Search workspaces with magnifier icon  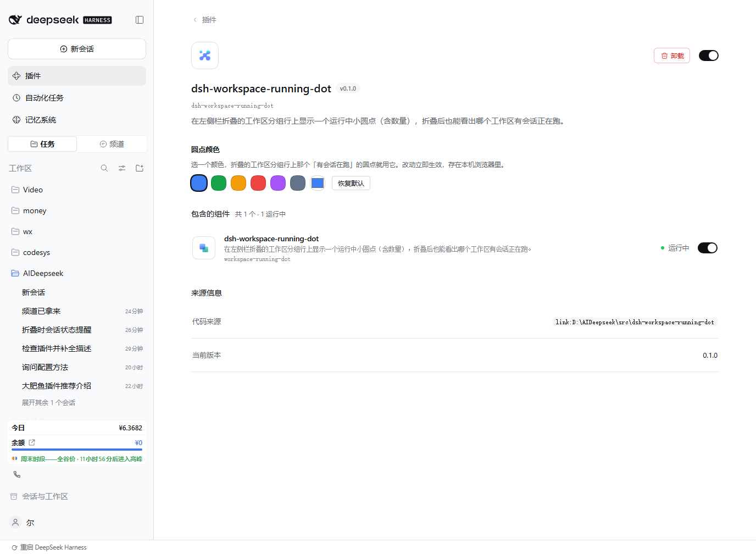tap(104, 168)
